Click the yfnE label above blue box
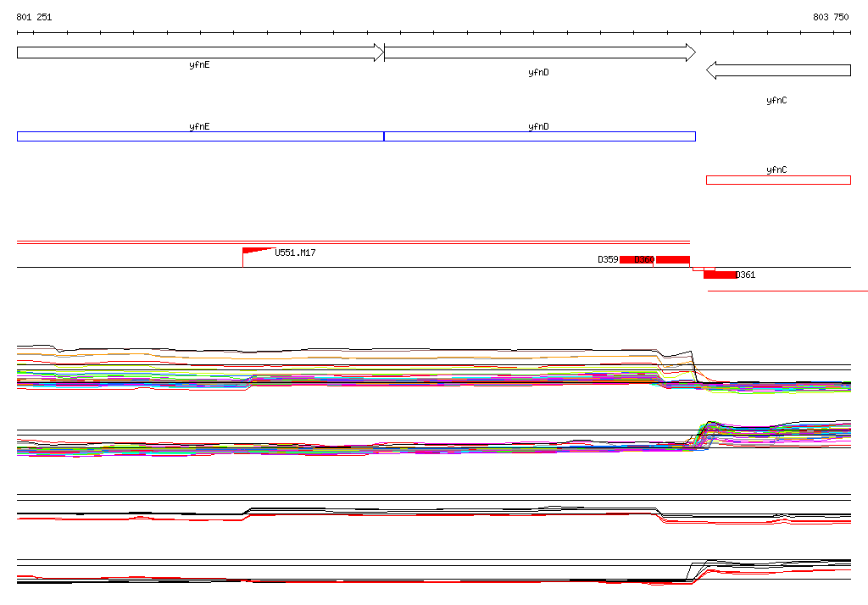The image size is (868, 605). pyautogui.click(x=199, y=126)
